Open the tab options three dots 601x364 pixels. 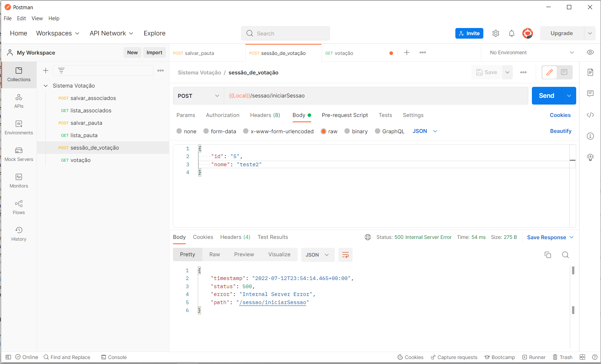[423, 52]
